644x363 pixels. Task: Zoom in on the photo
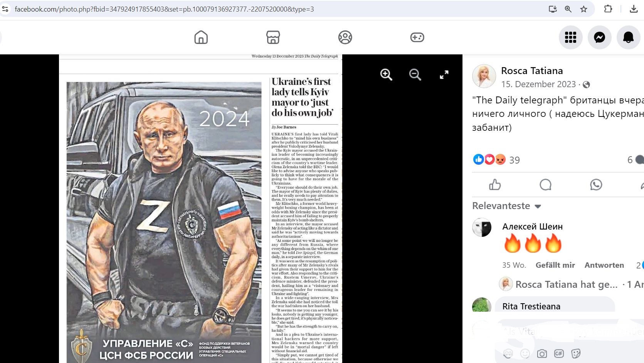pyautogui.click(x=386, y=74)
